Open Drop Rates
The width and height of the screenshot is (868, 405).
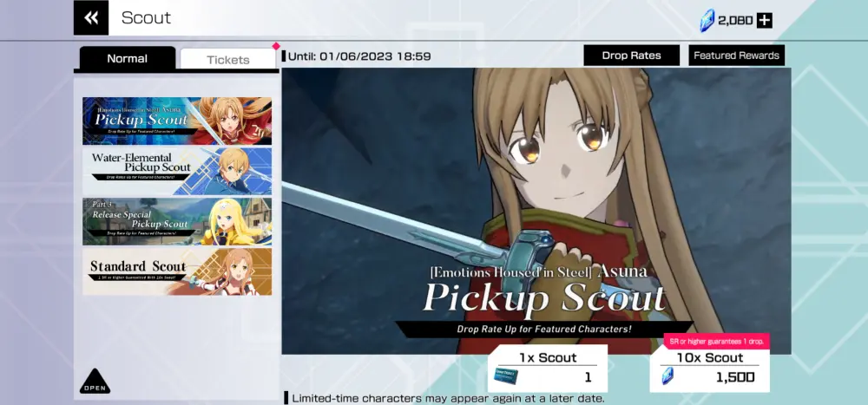click(x=632, y=56)
